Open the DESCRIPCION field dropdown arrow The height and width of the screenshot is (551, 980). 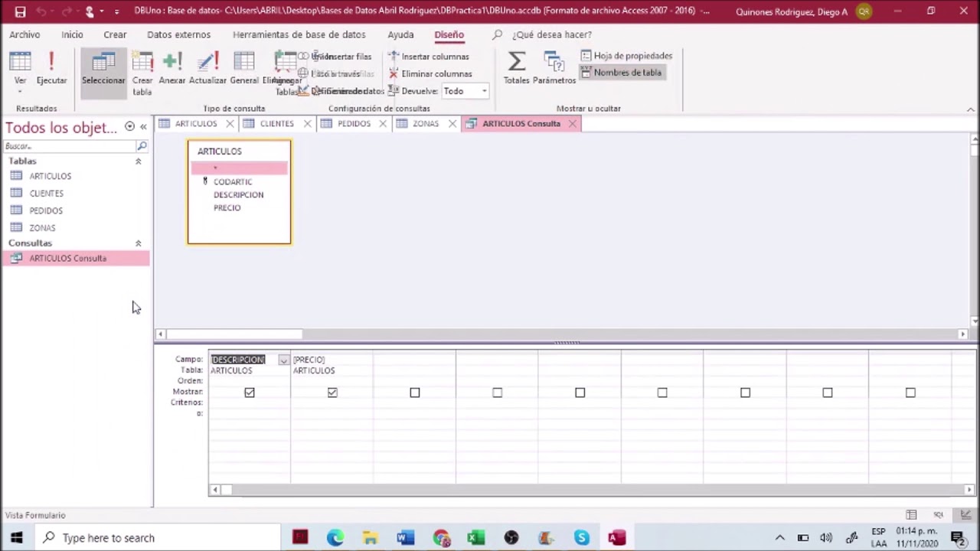click(x=284, y=360)
